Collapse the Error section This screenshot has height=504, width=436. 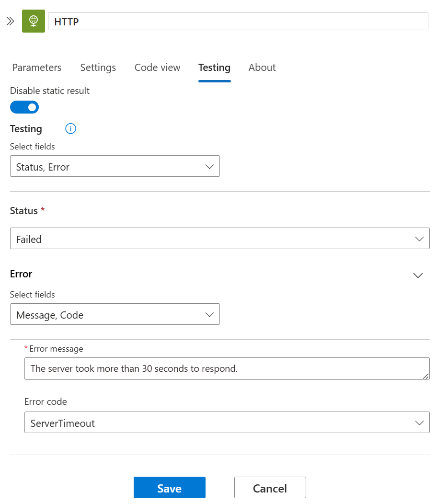417,275
